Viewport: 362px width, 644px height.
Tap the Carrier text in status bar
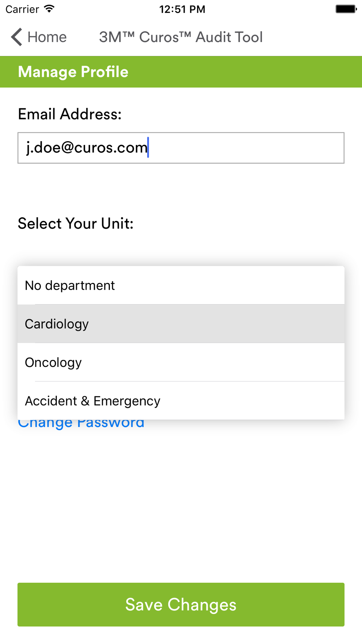(x=22, y=9)
